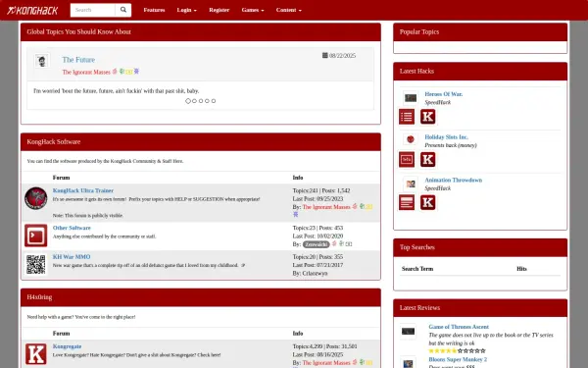Select the fifth carousel indicator dot
588x368 pixels.
[214, 101]
